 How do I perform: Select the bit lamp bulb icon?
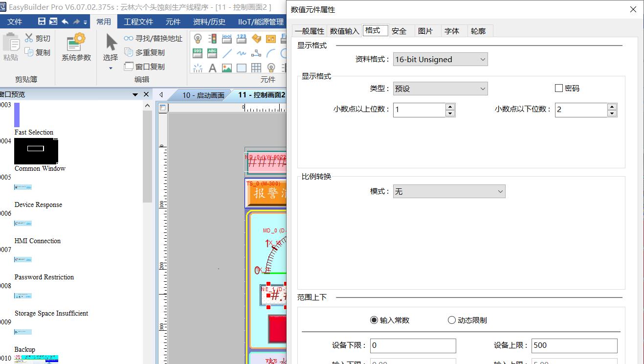198,39
